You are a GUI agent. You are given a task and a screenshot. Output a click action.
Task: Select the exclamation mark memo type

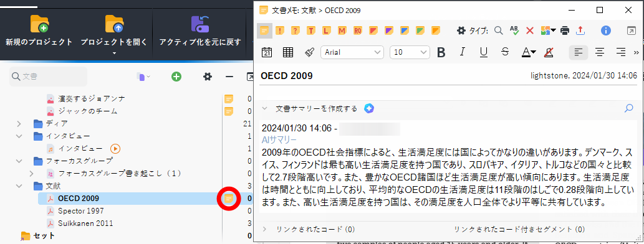[x=280, y=30]
